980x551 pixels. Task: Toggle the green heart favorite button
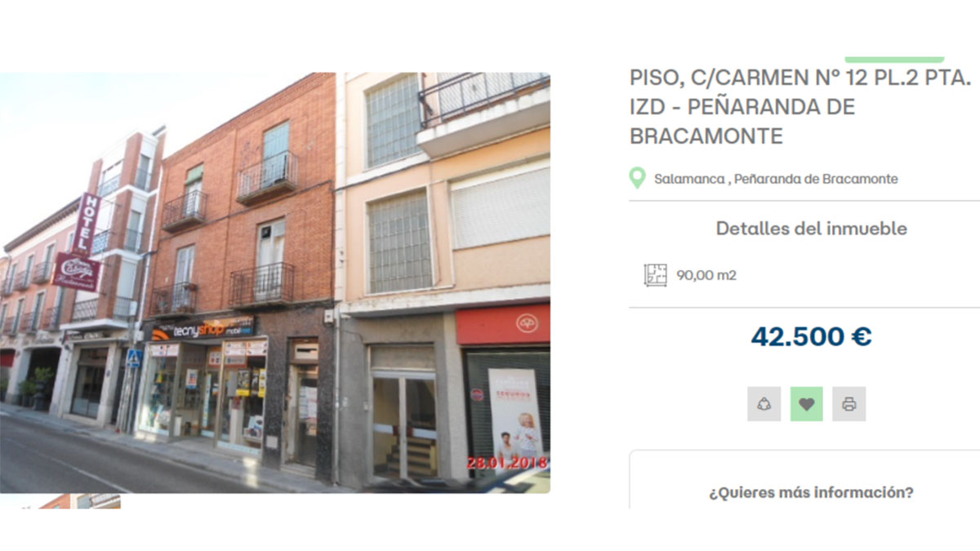coord(806,404)
